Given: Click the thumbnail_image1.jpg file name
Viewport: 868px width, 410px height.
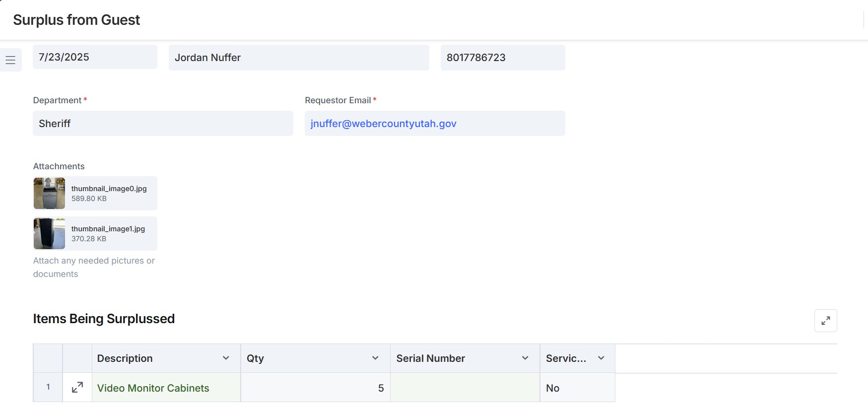Looking at the screenshot, I should pyautogui.click(x=108, y=229).
